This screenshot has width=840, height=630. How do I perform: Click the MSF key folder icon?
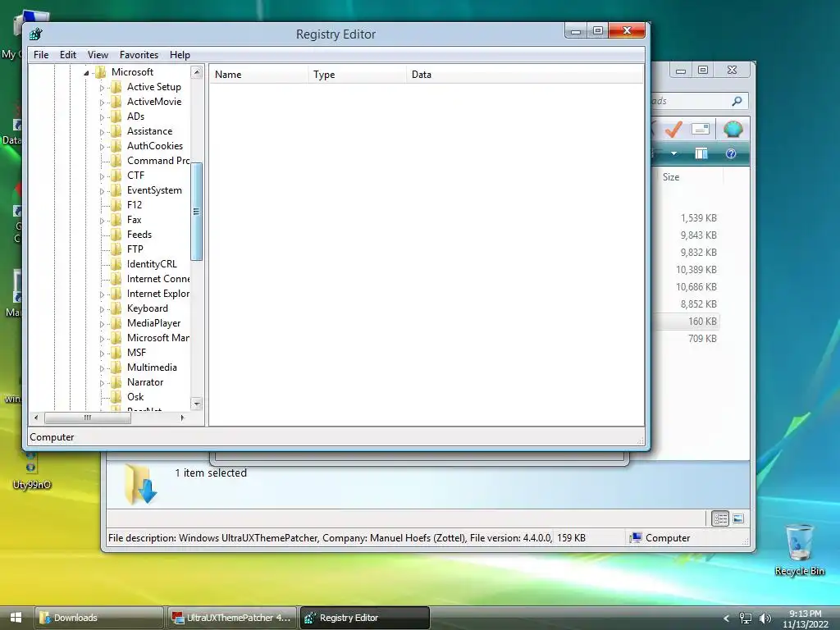tap(116, 353)
